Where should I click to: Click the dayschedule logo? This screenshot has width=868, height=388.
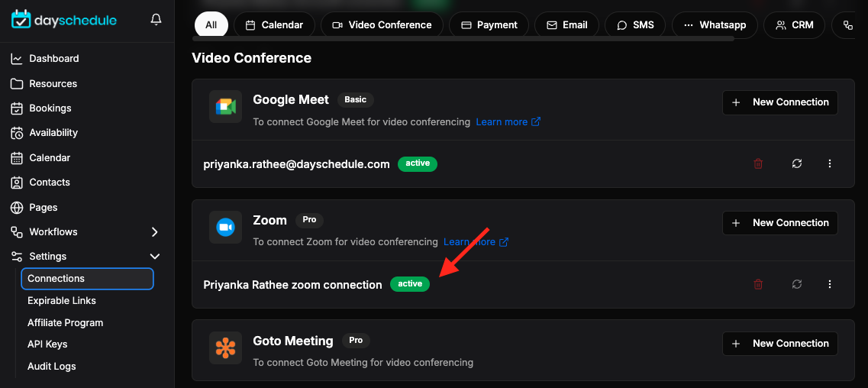tap(64, 20)
